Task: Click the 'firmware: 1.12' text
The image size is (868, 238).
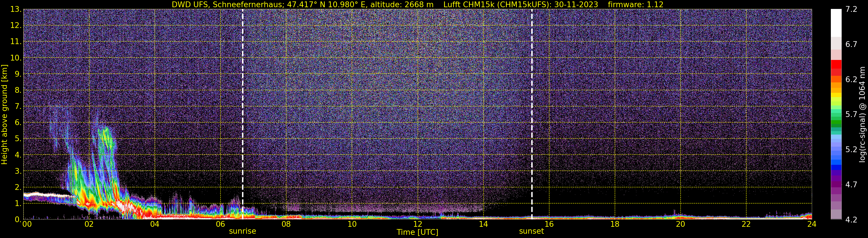Action: tap(636, 4)
